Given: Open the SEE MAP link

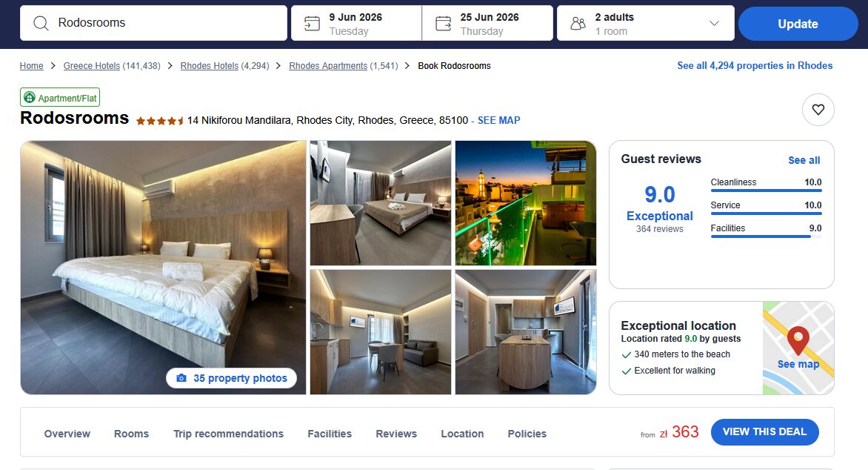Looking at the screenshot, I should point(498,120).
